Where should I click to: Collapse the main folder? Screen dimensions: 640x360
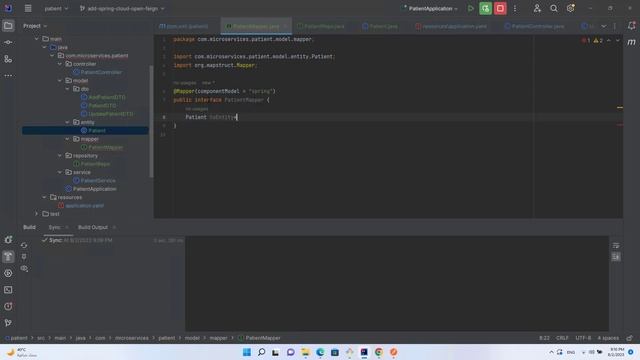[36, 39]
